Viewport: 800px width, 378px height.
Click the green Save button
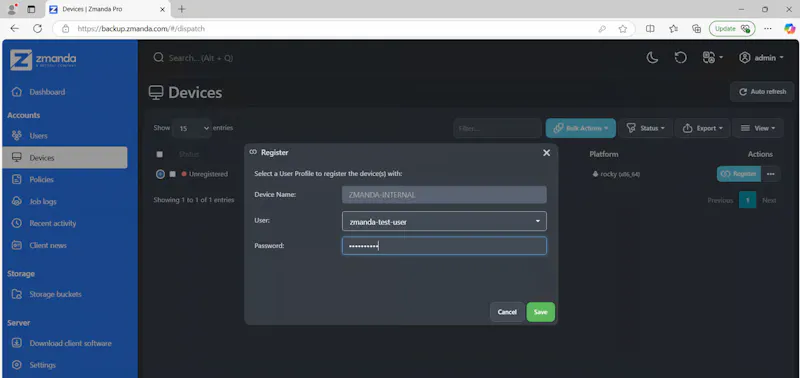click(x=541, y=312)
